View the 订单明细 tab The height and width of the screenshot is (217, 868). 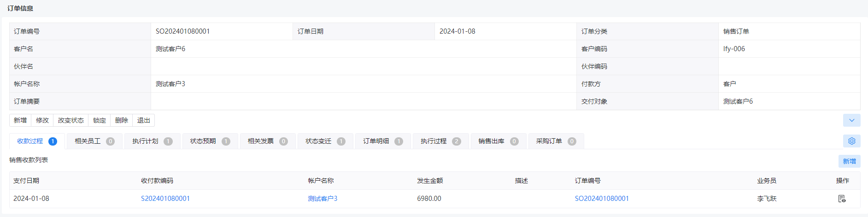point(383,141)
